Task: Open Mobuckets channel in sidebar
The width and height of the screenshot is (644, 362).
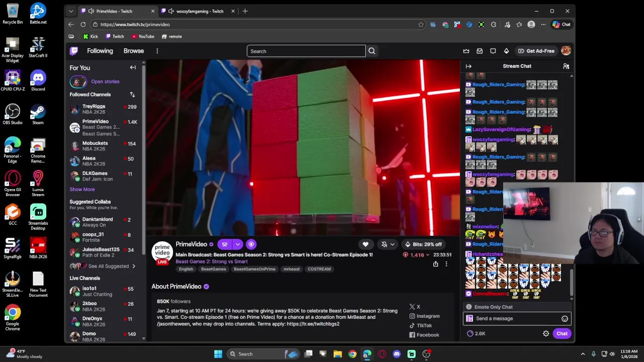Action: 103,146
